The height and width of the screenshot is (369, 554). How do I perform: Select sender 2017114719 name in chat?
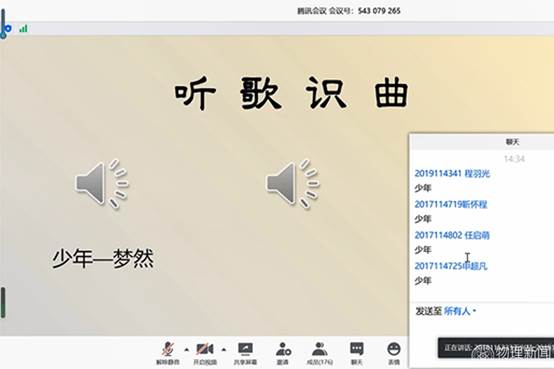(451, 204)
